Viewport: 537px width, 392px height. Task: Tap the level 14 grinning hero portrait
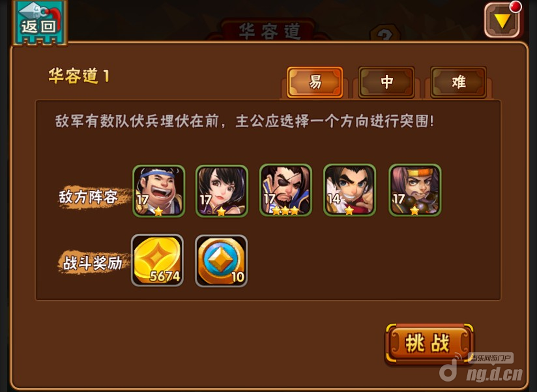coord(350,190)
